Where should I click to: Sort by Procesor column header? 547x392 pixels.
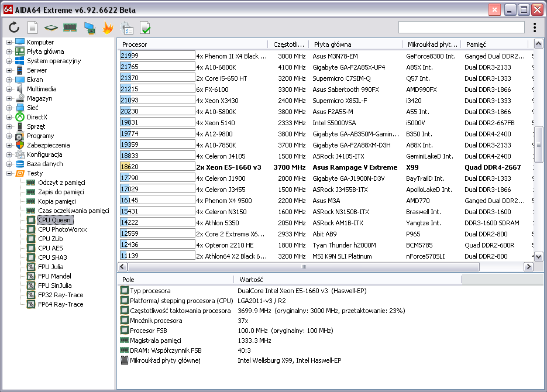[135, 44]
